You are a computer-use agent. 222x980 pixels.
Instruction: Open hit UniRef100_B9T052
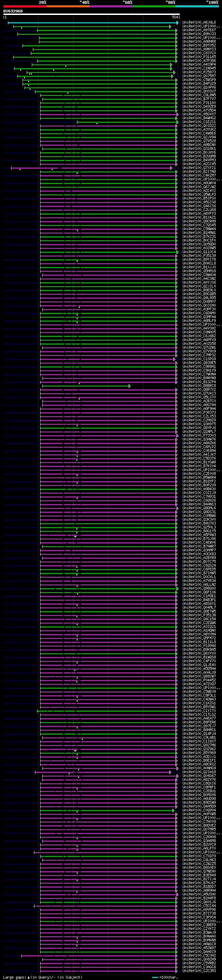coord(199,45)
